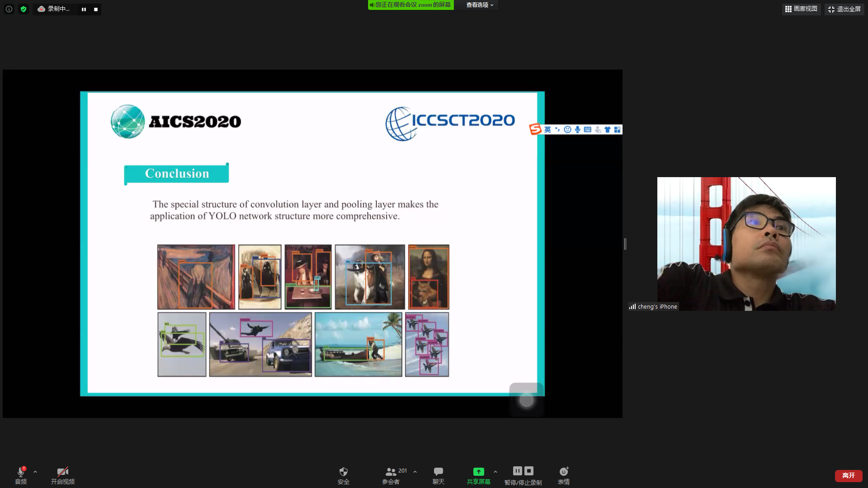Open the Sogou toolbox grid icon
The width and height of the screenshot is (868, 488).
tap(618, 130)
